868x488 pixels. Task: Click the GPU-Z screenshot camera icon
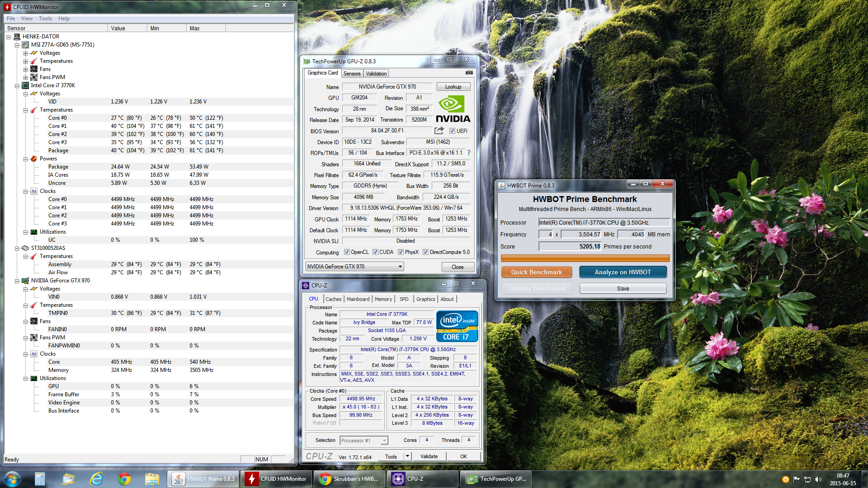pos(469,73)
